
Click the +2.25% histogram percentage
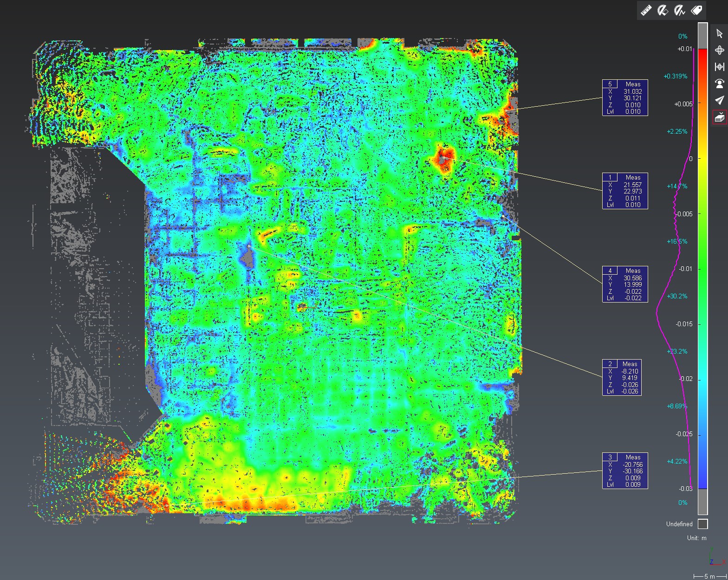point(677,131)
